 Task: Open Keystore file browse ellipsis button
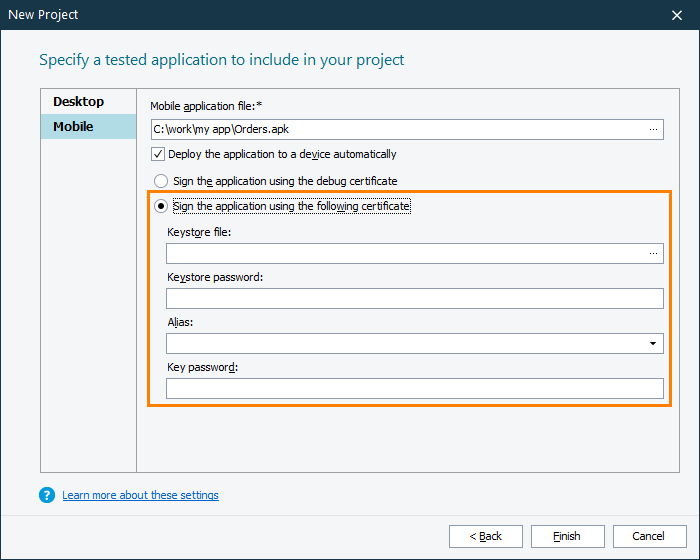(x=653, y=254)
